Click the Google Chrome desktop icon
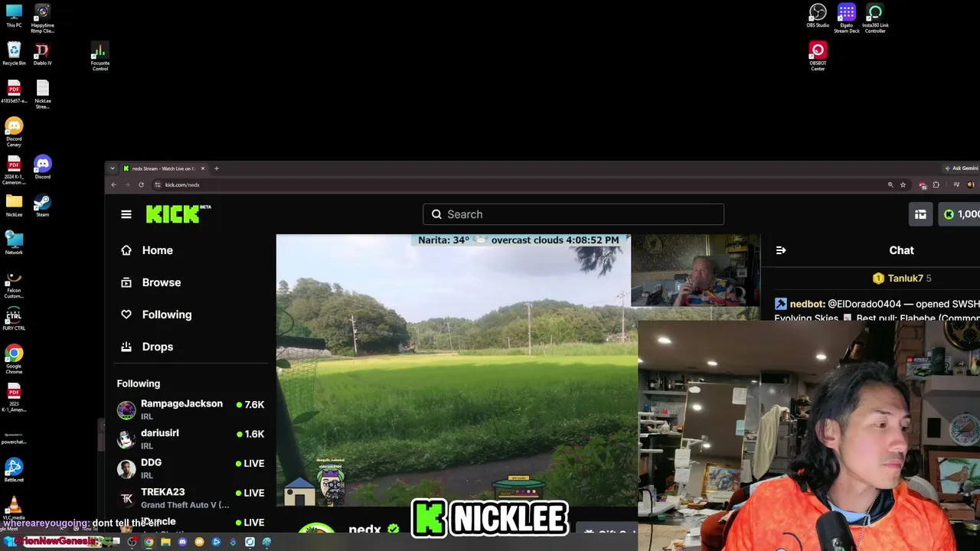This screenshot has width=980, height=551. (x=14, y=360)
